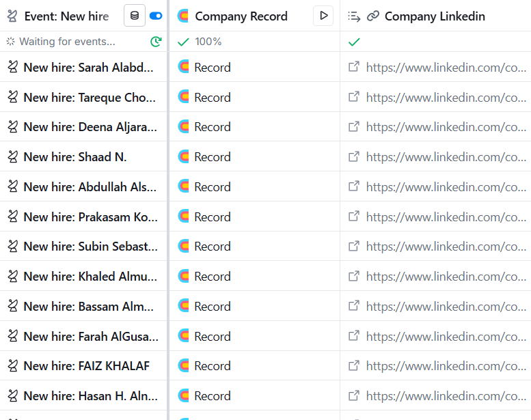This screenshot has height=420, width=531.
Task: Click external link icon in Farah AlGusa... row
Action: (x=354, y=335)
